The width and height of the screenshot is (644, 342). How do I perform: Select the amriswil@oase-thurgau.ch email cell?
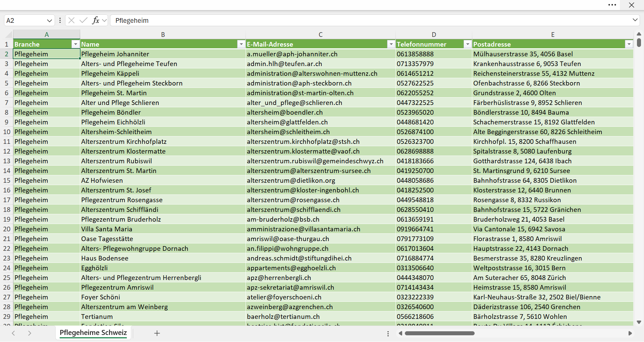[321, 239]
